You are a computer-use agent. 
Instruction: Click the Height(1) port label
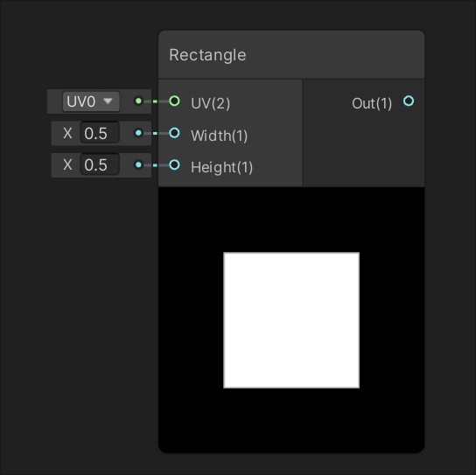pos(222,168)
